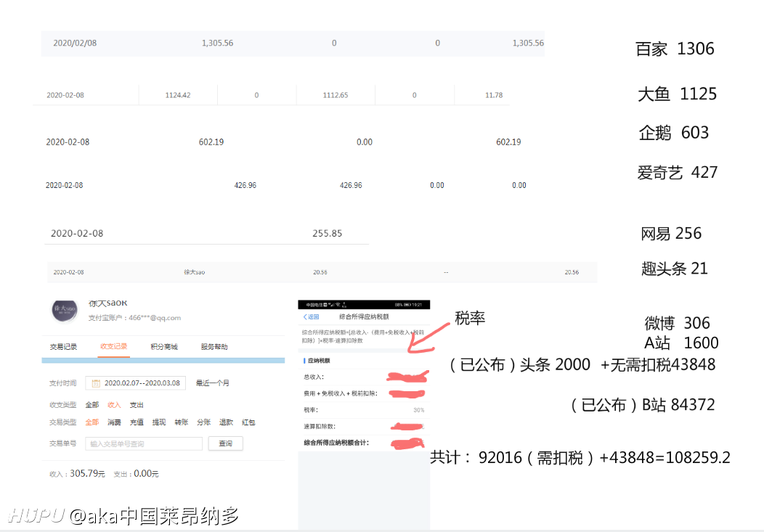This screenshot has height=532, width=764.
Task: Click the 综合所得应纳税额 phone page title
Action: point(364,317)
